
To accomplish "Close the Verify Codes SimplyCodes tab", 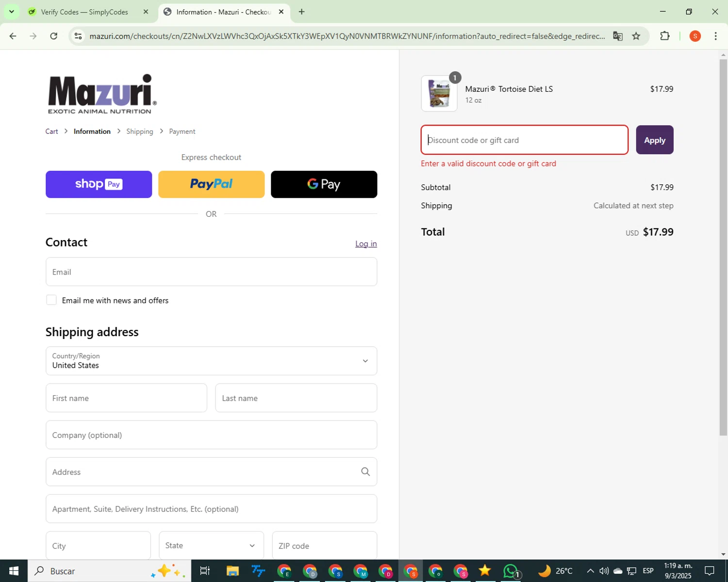I will click(146, 12).
